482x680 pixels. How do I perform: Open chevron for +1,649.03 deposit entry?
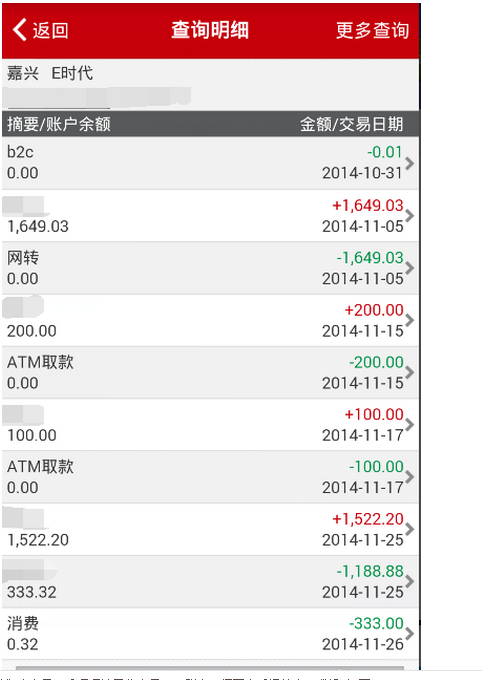click(409, 216)
